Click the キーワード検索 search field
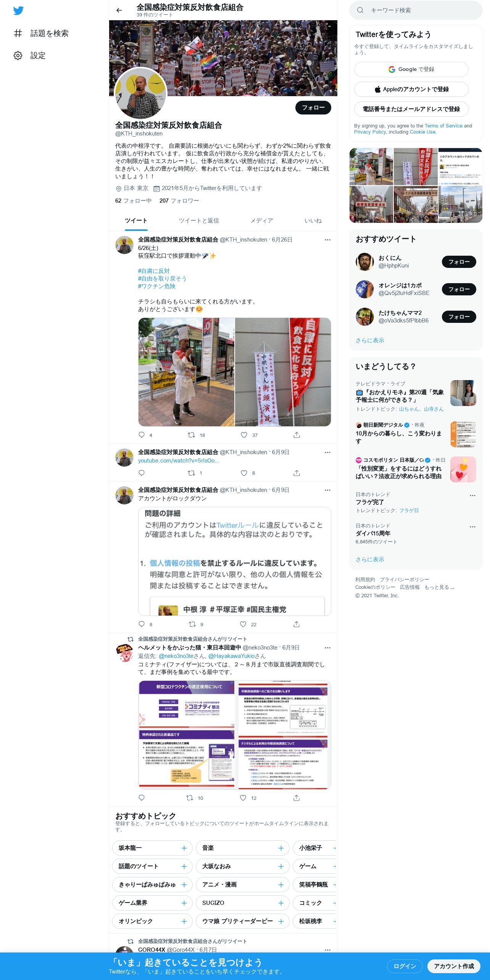The image size is (490, 980). click(x=416, y=10)
